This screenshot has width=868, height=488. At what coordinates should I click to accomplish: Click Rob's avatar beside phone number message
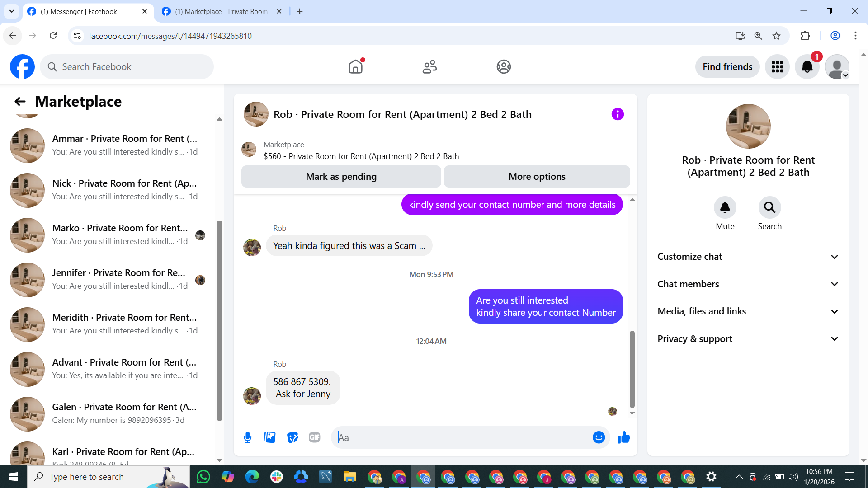click(x=252, y=396)
